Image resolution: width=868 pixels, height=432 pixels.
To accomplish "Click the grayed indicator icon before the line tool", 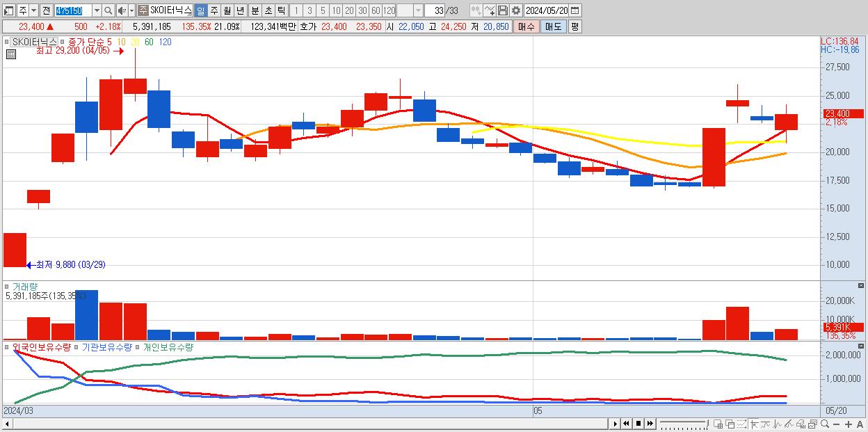I will (x=476, y=10).
